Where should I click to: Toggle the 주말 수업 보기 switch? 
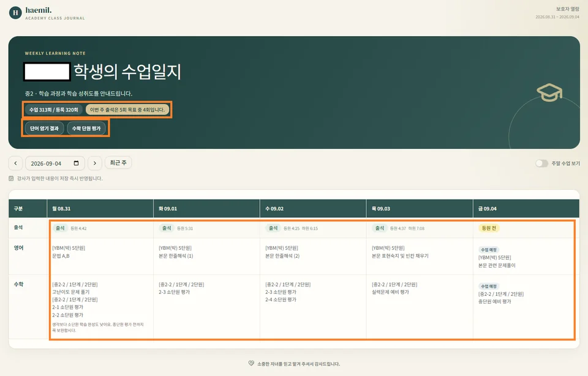(541, 163)
